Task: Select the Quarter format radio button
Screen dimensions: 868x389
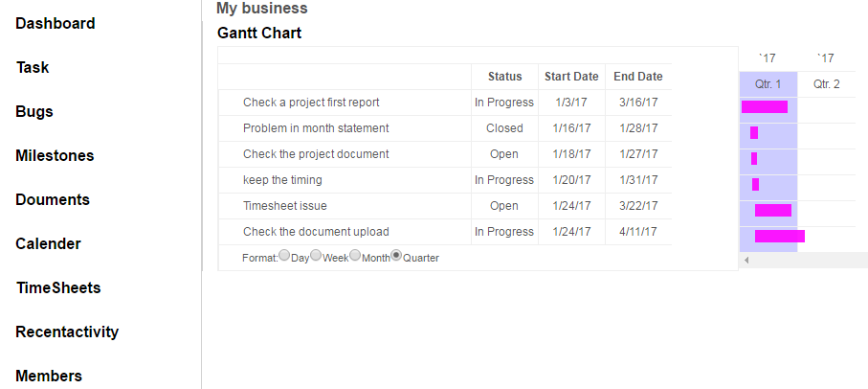Action: (396, 256)
